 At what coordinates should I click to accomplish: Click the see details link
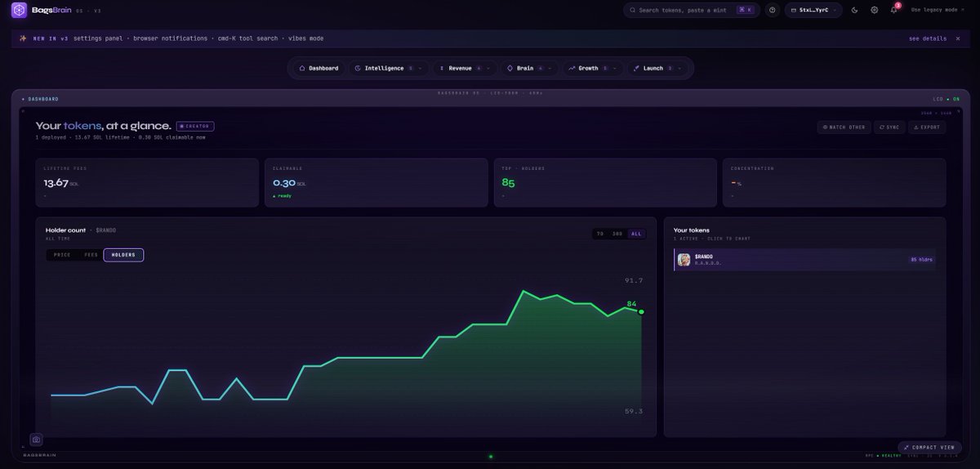point(928,38)
